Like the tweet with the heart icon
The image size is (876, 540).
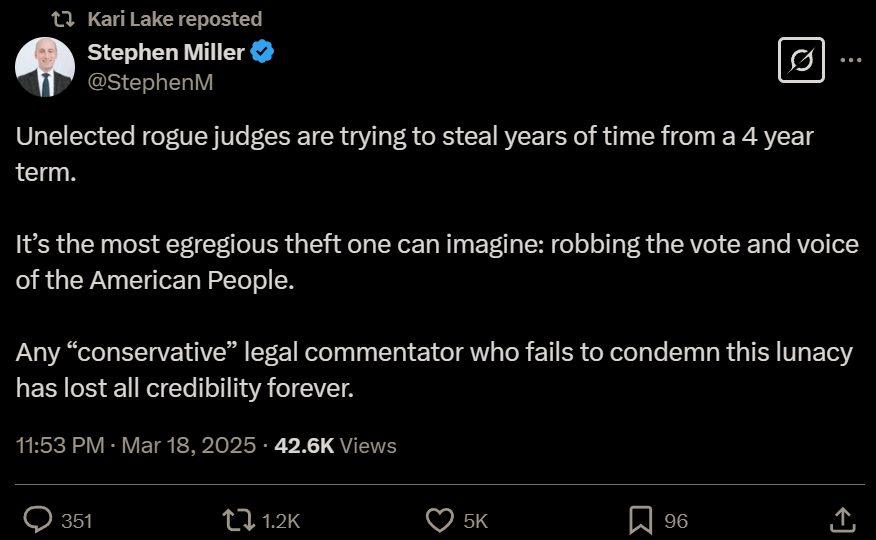(x=440, y=519)
